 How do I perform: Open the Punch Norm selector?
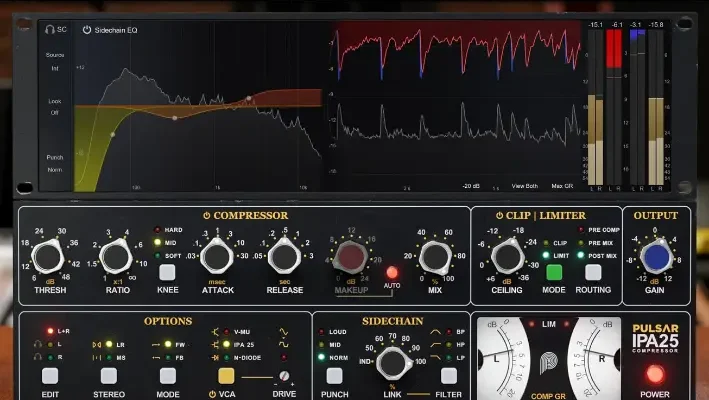(x=55, y=164)
